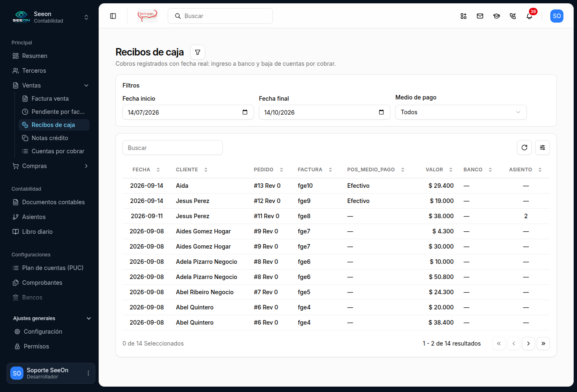This screenshot has height=392, width=577.
Task: Go to Libro diario
Action: 51,232
